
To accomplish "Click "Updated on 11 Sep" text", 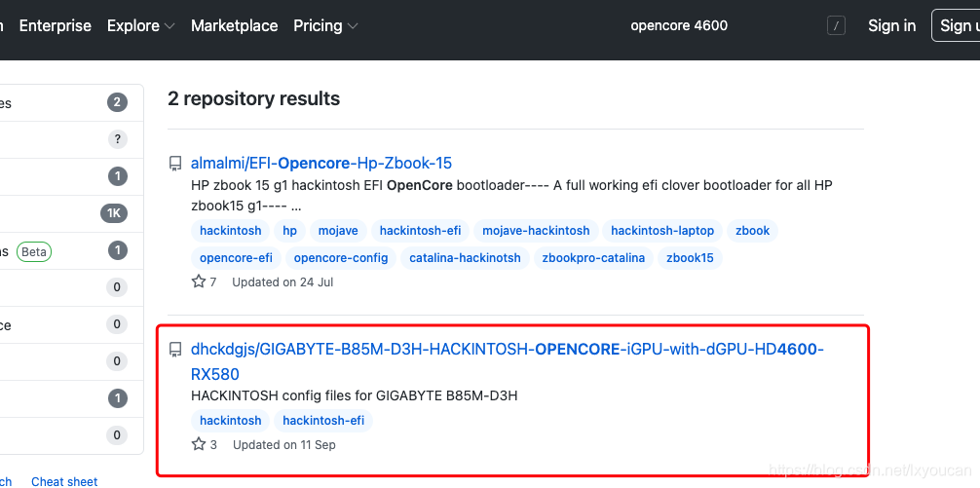I will click(x=284, y=445).
